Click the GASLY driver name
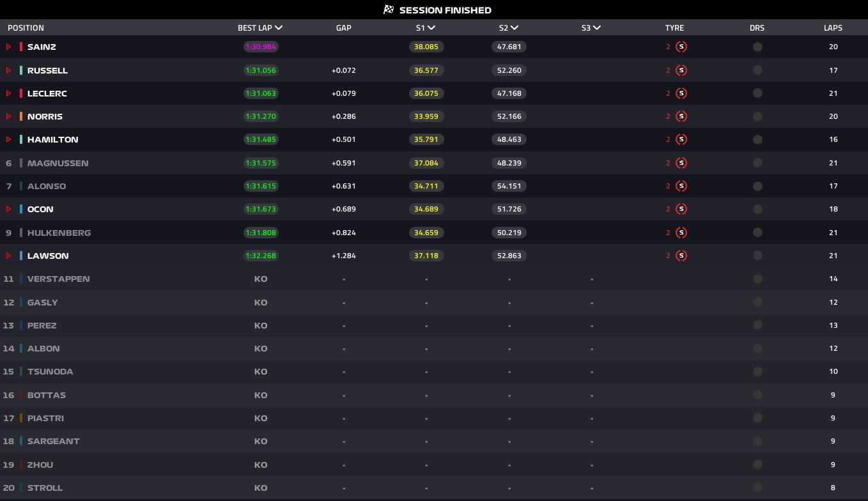Image resolution: width=868 pixels, height=501 pixels. click(43, 302)
